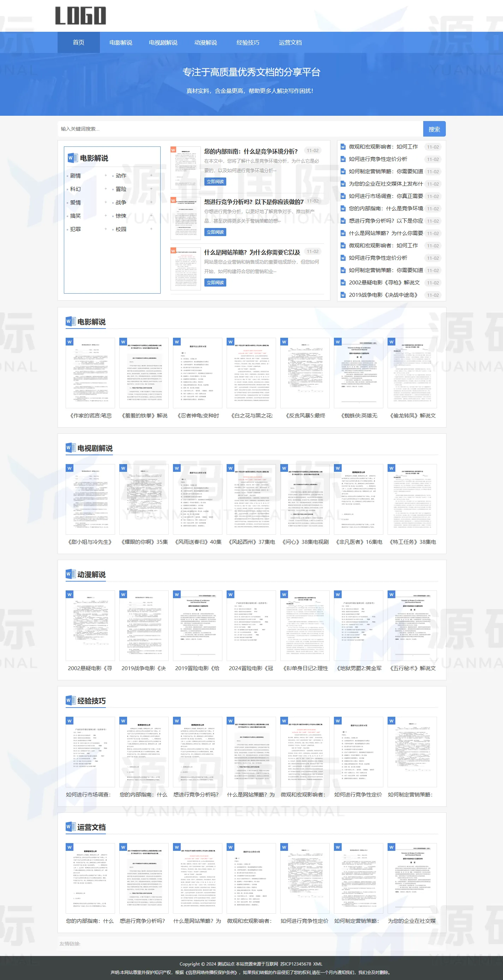Click the Word icon heading the 电影解说 thumbnail section

point(70,321)
